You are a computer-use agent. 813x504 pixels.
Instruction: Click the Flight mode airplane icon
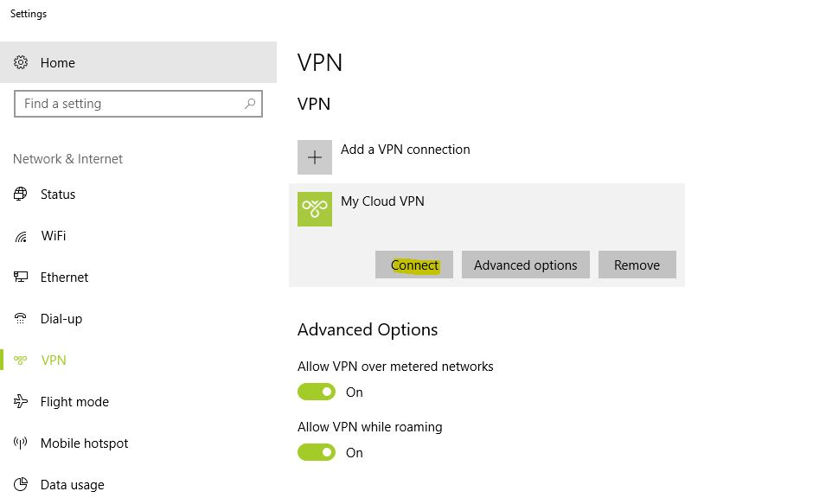coord(21,401)
